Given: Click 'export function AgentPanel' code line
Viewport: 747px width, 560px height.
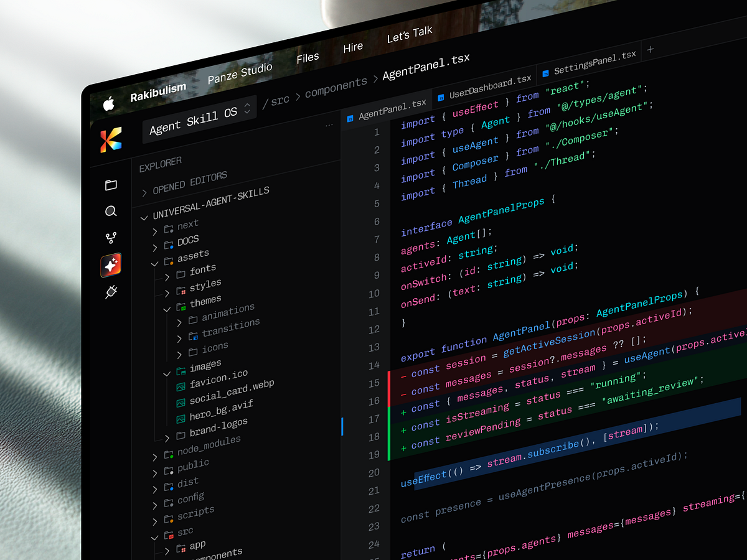Looking at the screenshot, I should 550,325.
